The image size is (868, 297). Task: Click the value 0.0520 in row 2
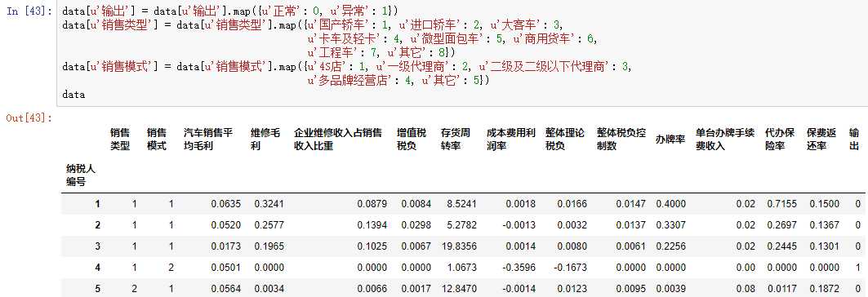pyautogui.click(x=226, y=225)
